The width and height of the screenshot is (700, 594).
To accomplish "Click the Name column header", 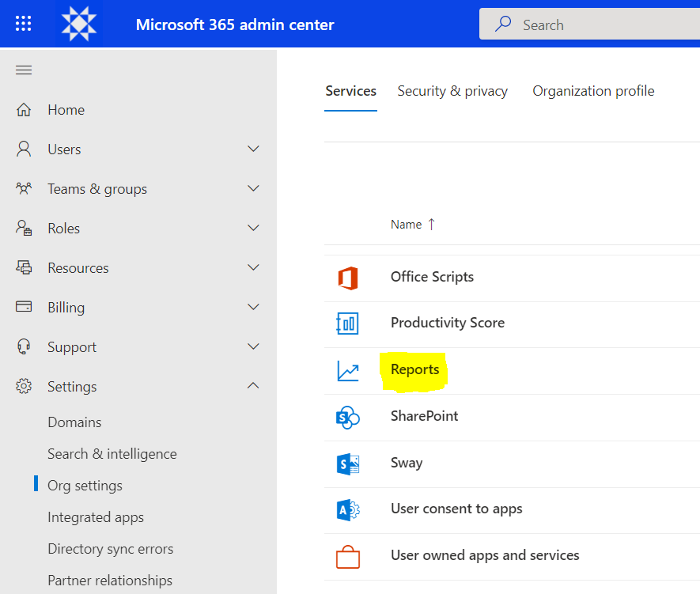I will click(x=406, y=225).
